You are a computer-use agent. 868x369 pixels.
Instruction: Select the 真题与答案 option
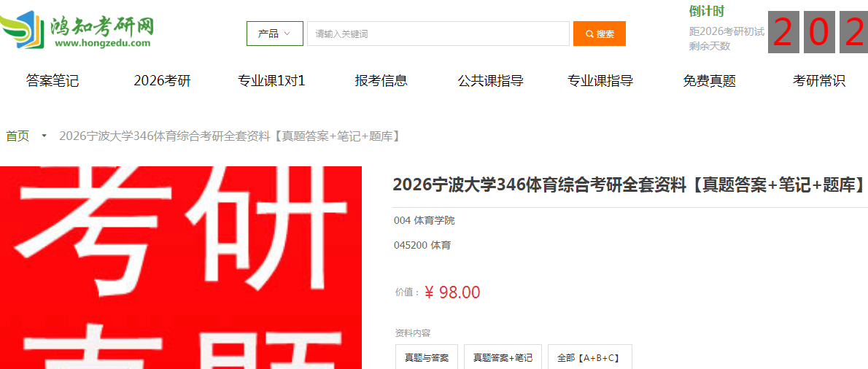[427, 357]
